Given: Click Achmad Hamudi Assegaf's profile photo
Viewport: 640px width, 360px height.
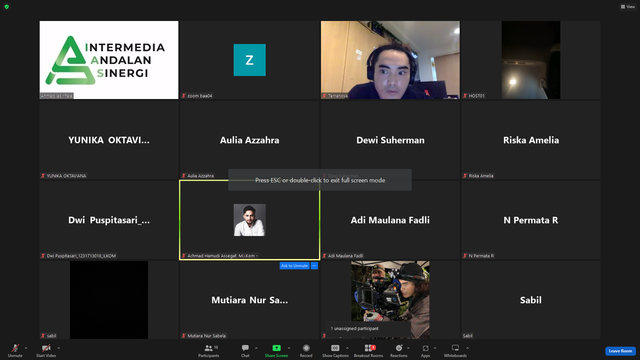Looking at the screenshot, I should click(249, 220).
